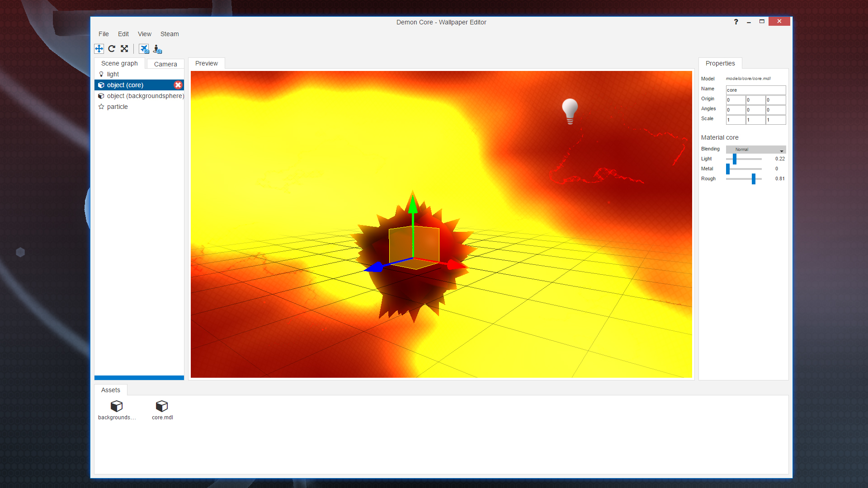Image resolution: width=868 pixels, height=488 pixels.
Task: Select the object (backgroundsphere) node
Action: [139, 96]
